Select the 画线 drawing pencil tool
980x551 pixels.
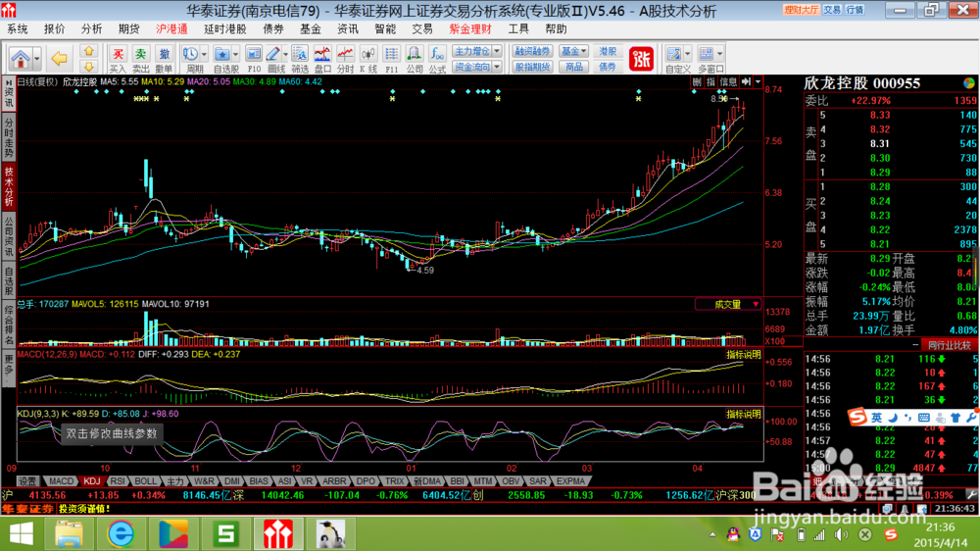pos(273,54)
